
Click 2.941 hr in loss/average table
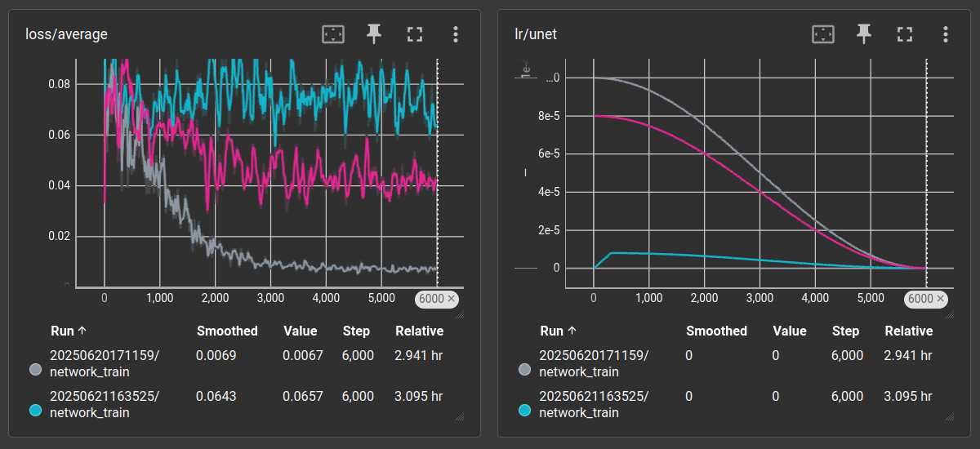pyautogui.click(x=418, y=355)
